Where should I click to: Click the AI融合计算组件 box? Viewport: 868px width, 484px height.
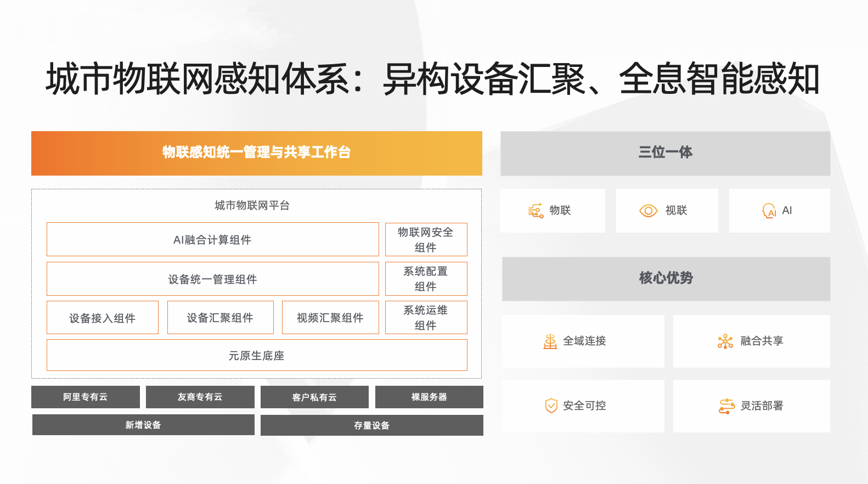point(213,239)
